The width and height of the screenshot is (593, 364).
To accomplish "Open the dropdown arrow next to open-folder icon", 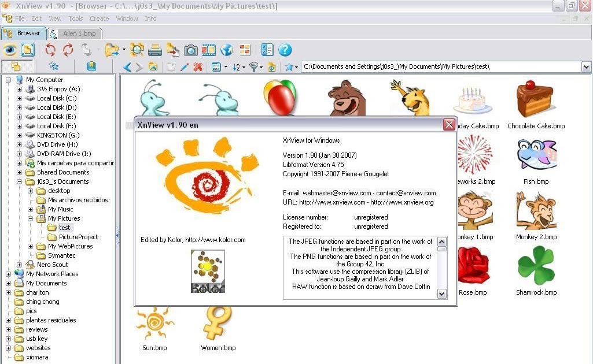I will tap(124, 50).
